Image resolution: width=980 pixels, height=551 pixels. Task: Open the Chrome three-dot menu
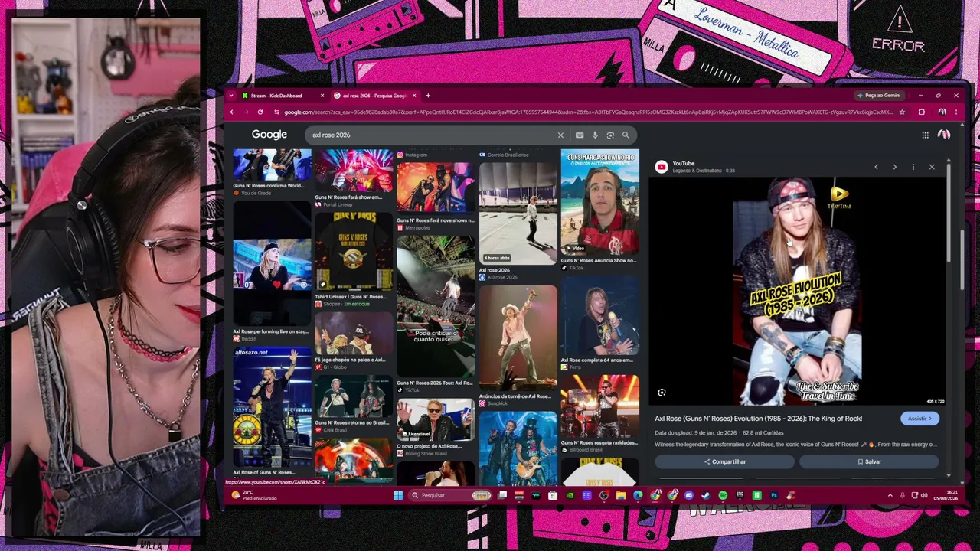[x=955, y=112]
